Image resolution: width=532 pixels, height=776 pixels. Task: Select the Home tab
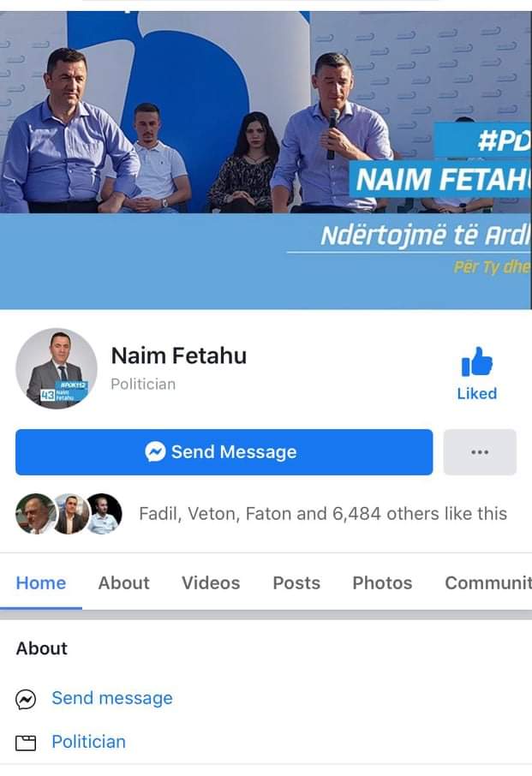coord(40,583)
